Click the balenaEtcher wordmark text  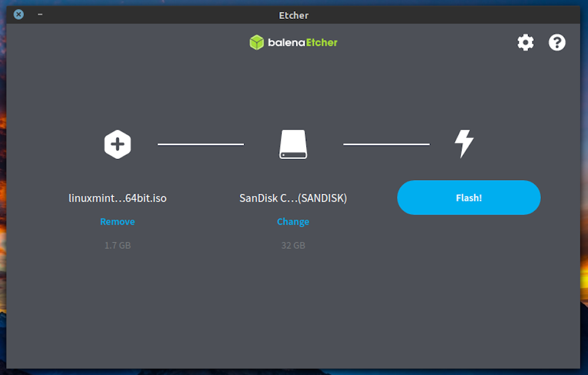click(x=302, y=42)
